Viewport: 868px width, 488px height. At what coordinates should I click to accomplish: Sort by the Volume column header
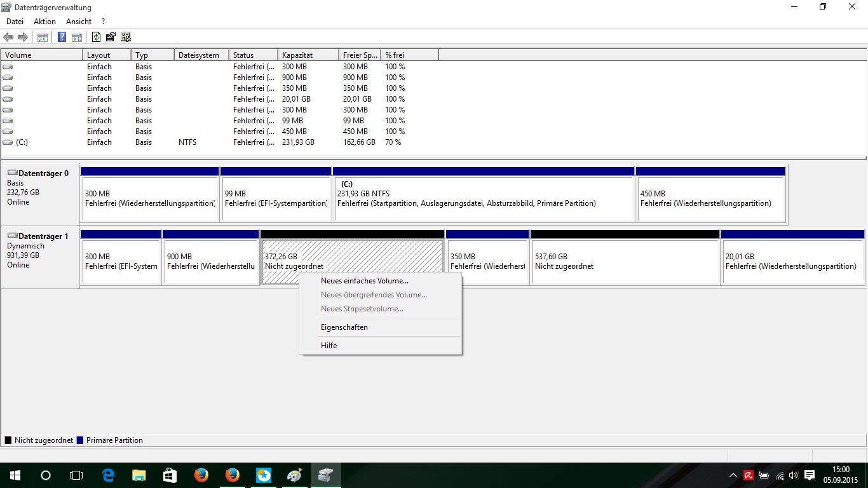pos(42,55)
